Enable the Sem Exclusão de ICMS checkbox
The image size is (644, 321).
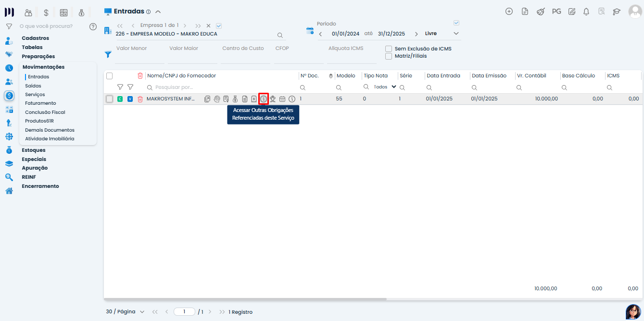(389, 49)
